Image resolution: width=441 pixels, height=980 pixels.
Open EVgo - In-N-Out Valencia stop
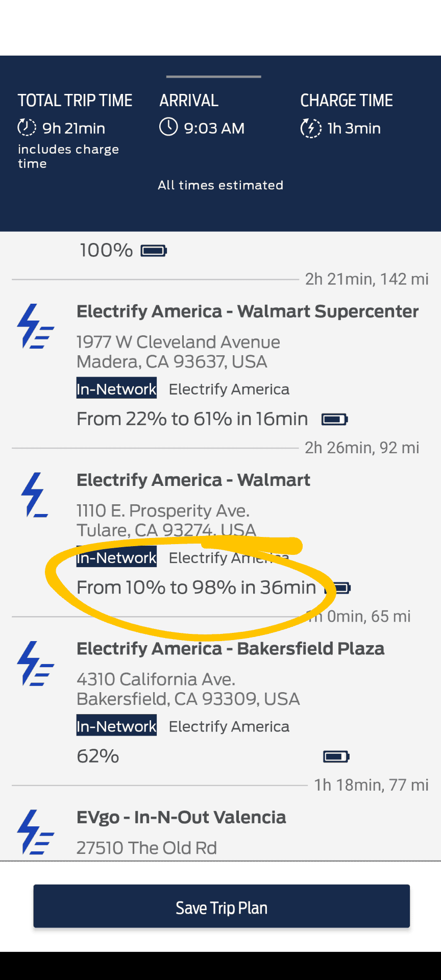pos(181,817)
